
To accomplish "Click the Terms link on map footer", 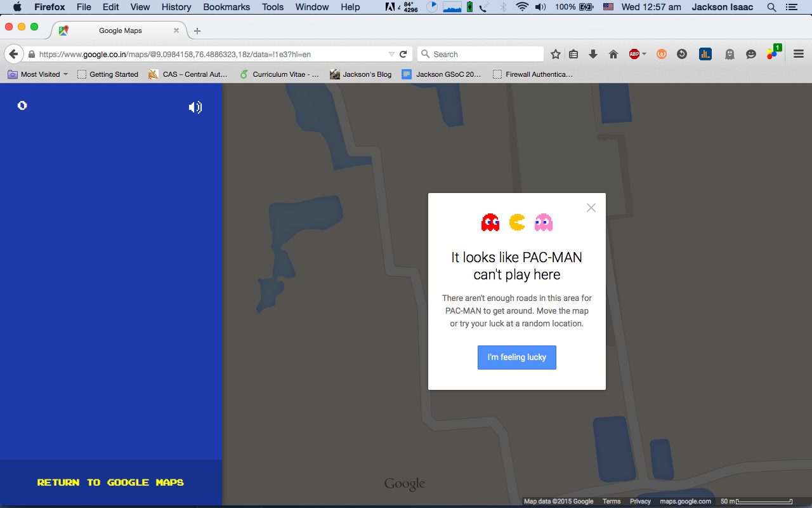I will [x=612, y=502].
